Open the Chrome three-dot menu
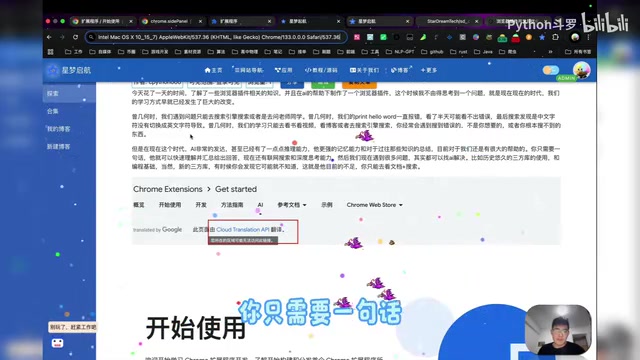This screenshot has height=360, width=640. [588, 37]
